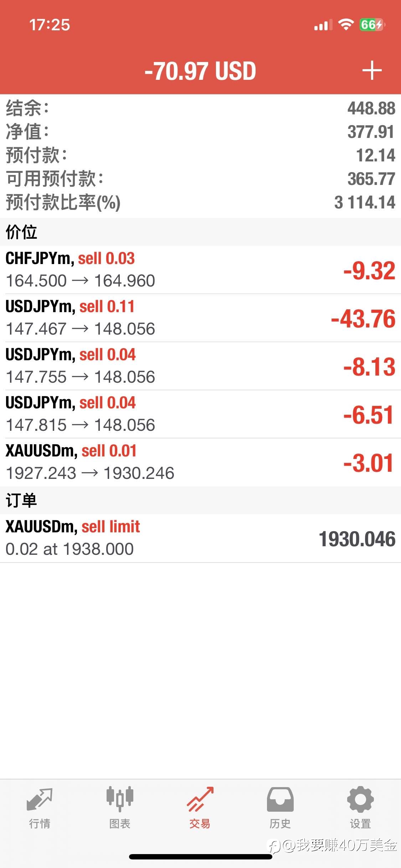
Task: Open the 图表 candlestick chart icon
Action: [120, 799]
